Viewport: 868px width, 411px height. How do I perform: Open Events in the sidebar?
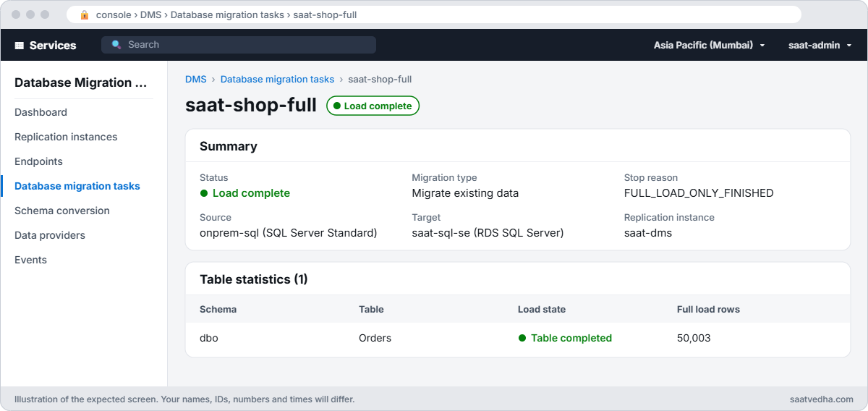(30, 260)
